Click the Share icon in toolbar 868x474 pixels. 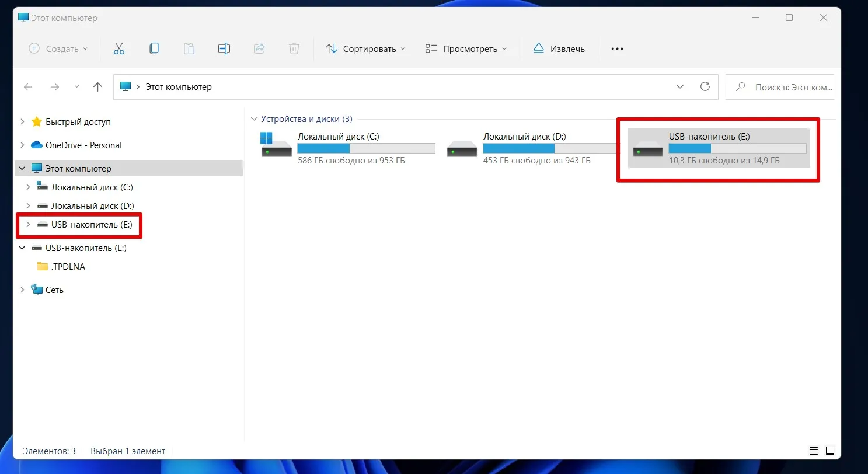(x=259, y=48)
